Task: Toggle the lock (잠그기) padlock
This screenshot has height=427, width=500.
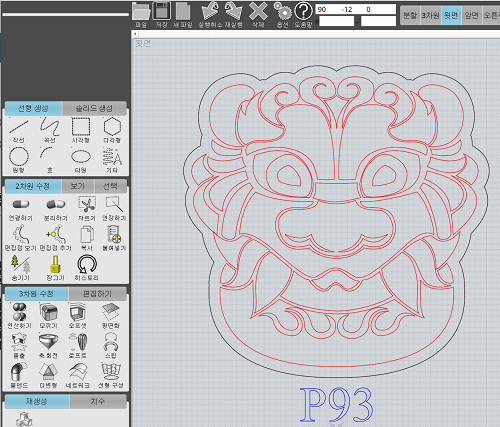Action: click(55, 268)
